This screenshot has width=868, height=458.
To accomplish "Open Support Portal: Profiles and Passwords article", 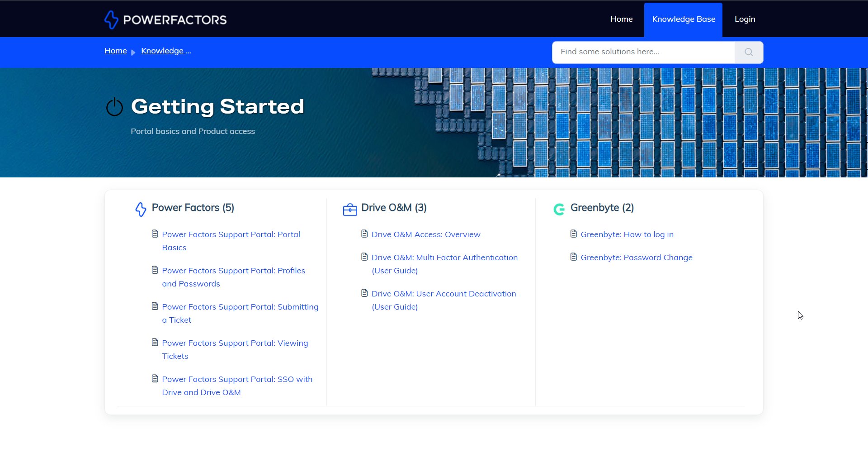I will click(x=234, y=277).
